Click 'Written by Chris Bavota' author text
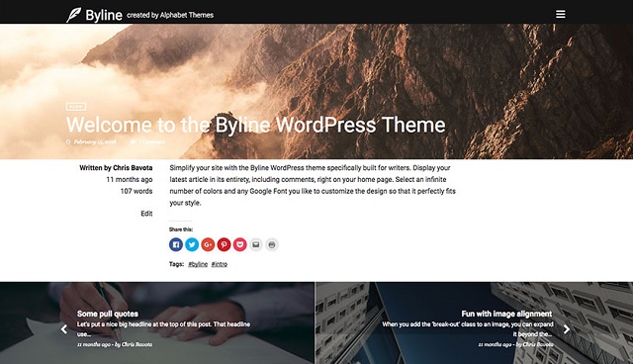Viewport: 633px width, 364px height. pos(116,168)
